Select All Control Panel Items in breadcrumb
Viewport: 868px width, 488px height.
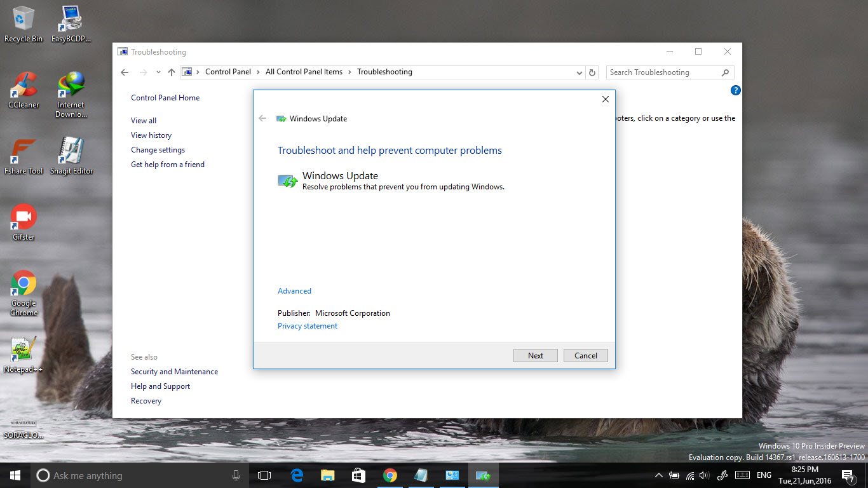click(304, 72)
